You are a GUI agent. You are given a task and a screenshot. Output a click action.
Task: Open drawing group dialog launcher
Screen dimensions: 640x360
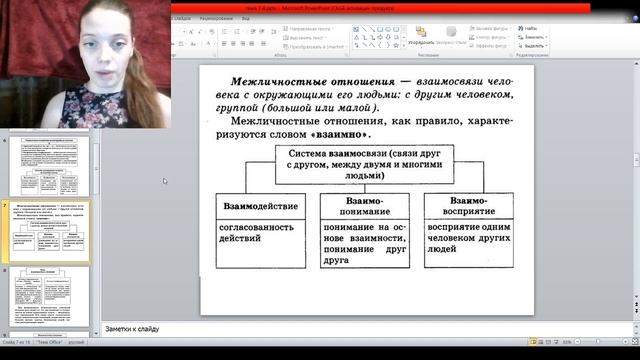511,55
